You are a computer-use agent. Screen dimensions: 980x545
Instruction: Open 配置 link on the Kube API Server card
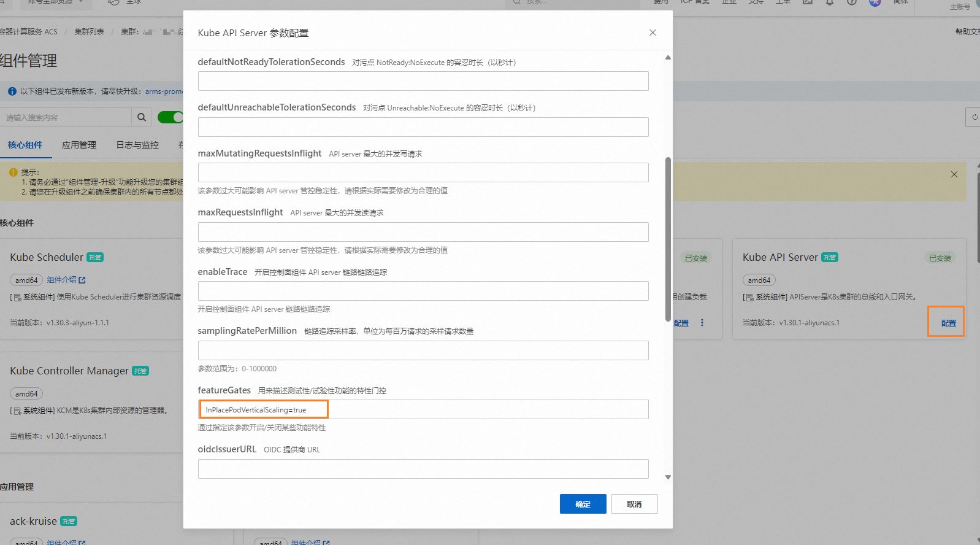click(948, 323)
